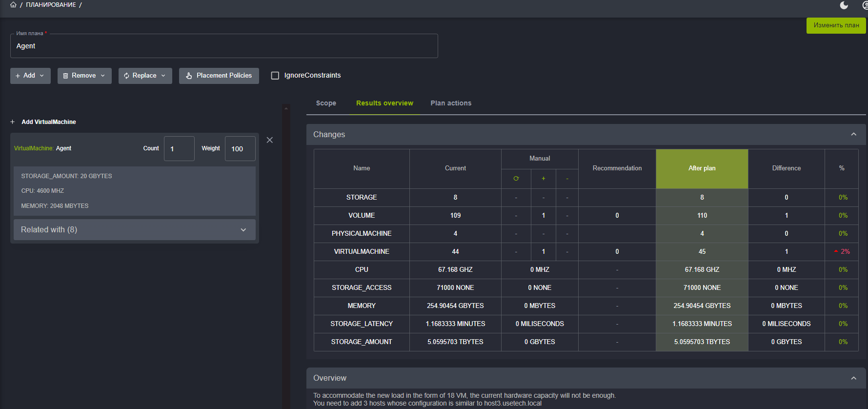Click the 45 After plan value
The width and height of the screenshot is (868, 409).
702,252
